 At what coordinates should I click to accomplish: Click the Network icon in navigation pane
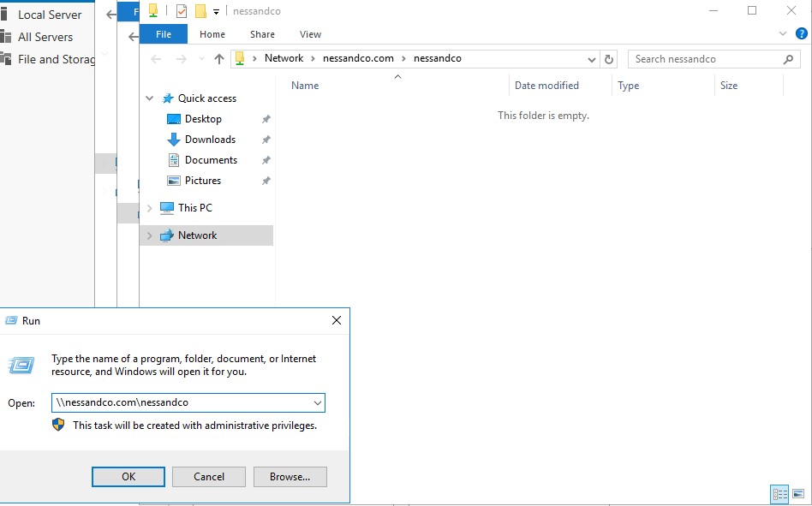167,235
